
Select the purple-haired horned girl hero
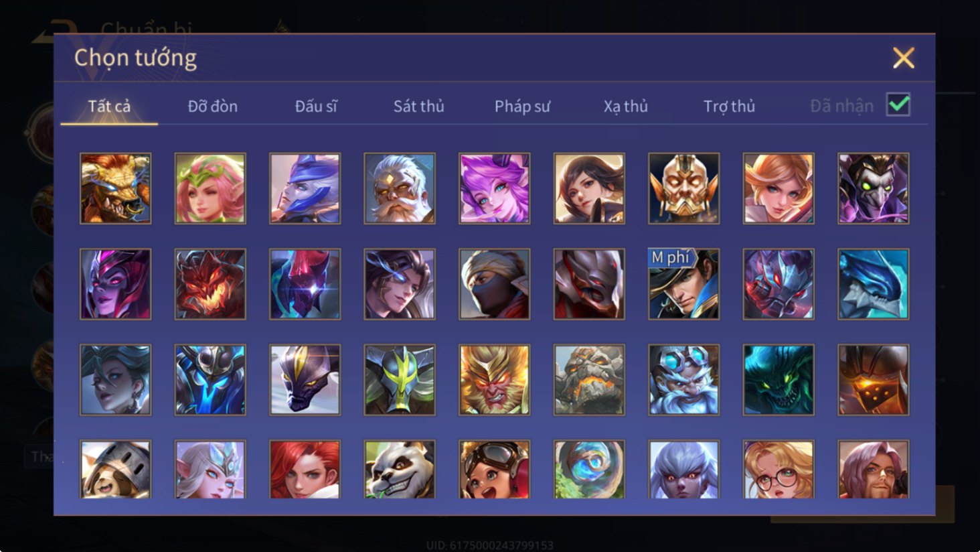(495, 188)
